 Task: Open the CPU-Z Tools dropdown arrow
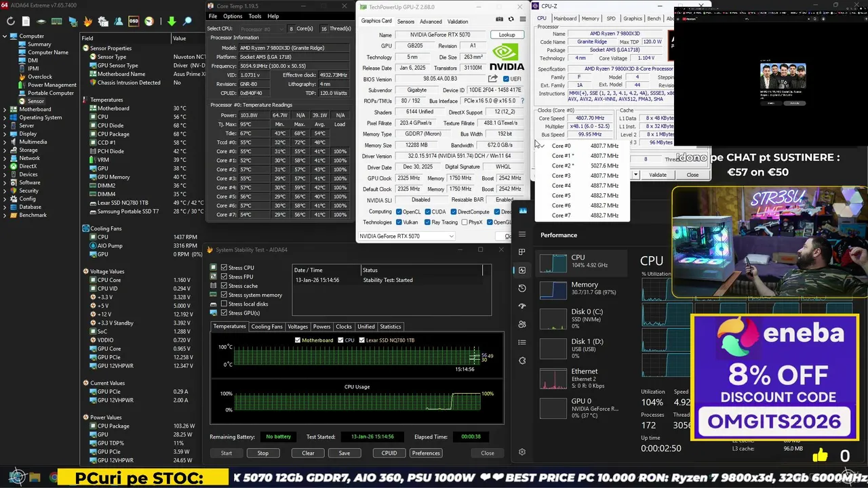coord(635,175)
